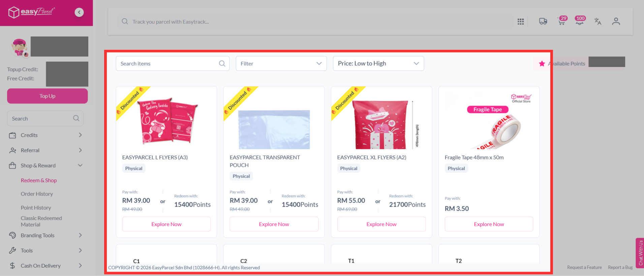Collapse the sidebar with the arrow button
The image size is (644, 276).
(79, 12)
